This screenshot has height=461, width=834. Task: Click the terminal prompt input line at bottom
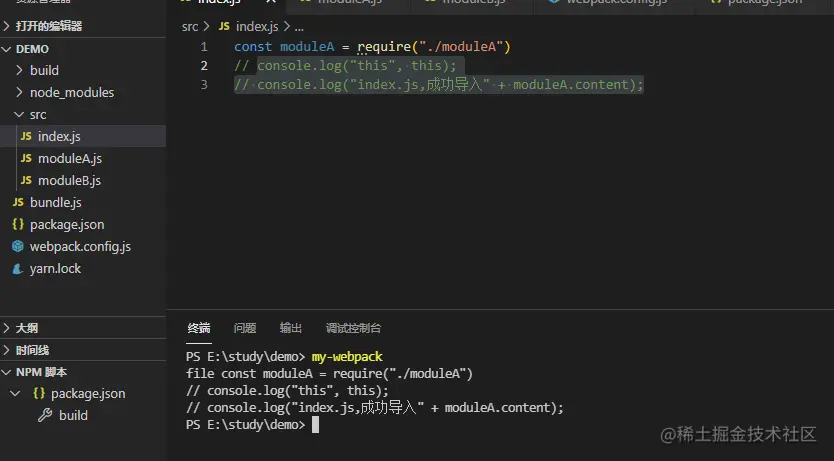coord(252,425)
